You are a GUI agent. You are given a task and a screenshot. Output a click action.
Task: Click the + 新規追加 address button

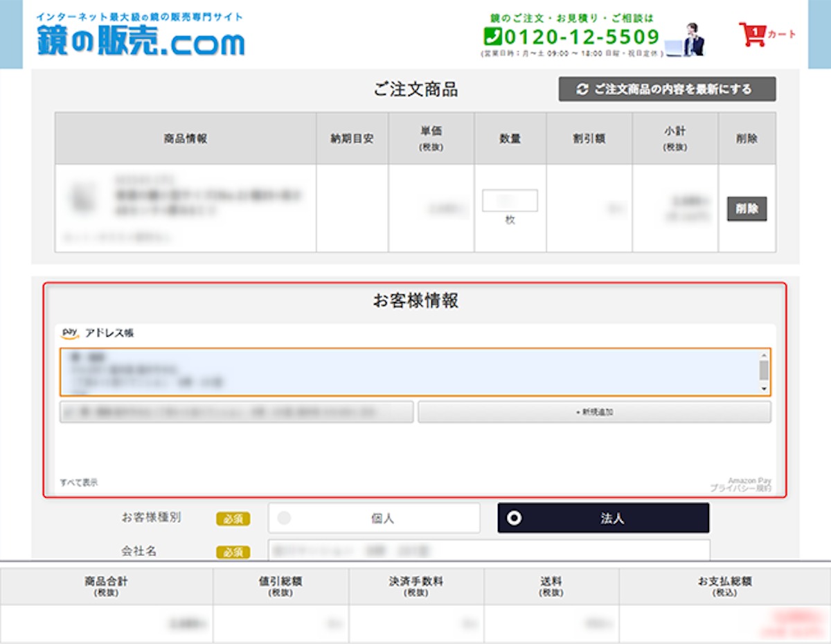[594, 412]
